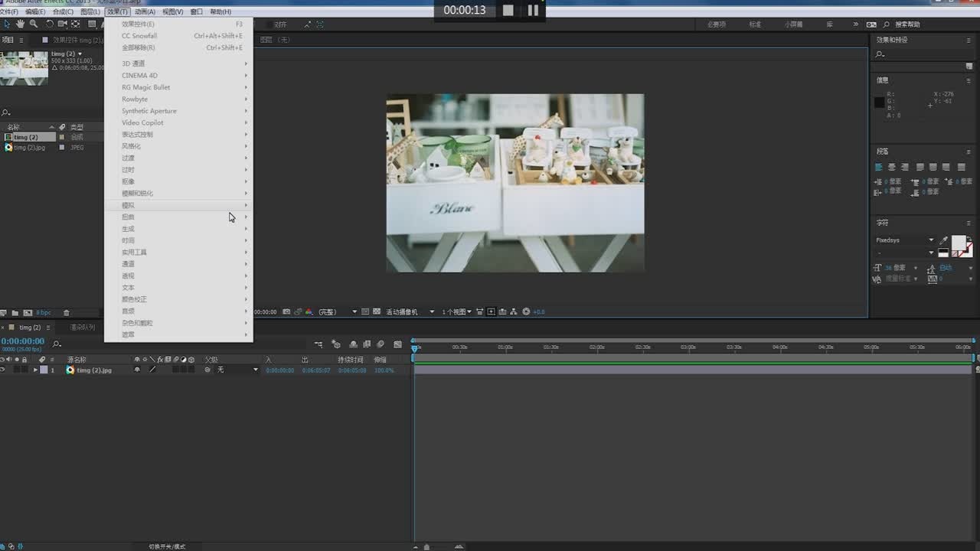The image size is (980, 551).
Task: Expand the 3D 通道 effects submenu
Action: (x=178, y=64)
